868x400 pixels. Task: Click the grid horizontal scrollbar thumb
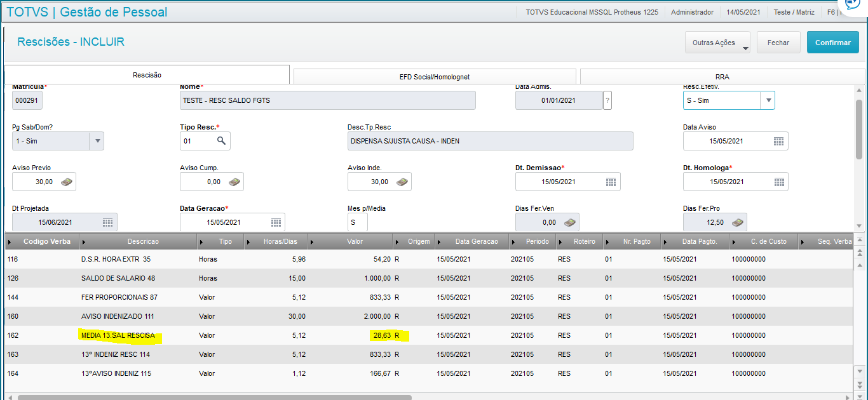click(215, 397)
